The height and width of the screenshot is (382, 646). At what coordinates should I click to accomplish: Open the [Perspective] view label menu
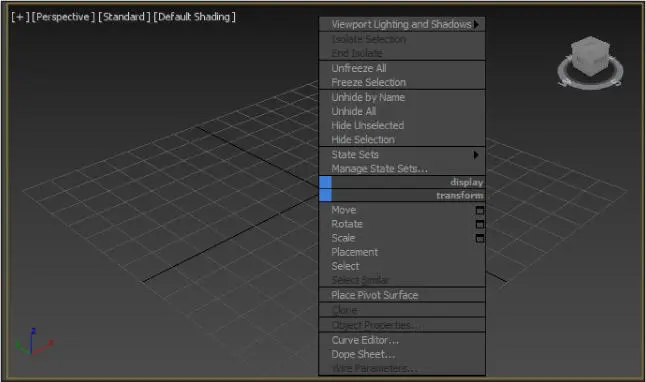pos(63,17)
